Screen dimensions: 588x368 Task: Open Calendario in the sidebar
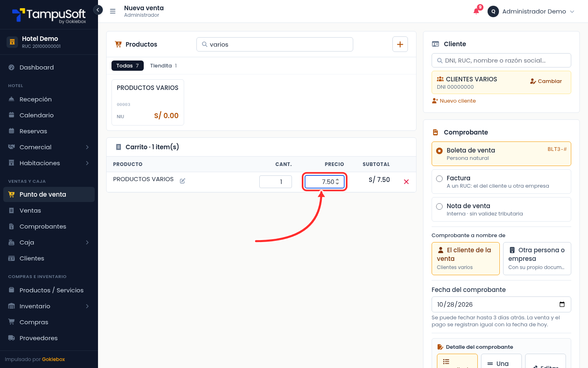(49, 115)
